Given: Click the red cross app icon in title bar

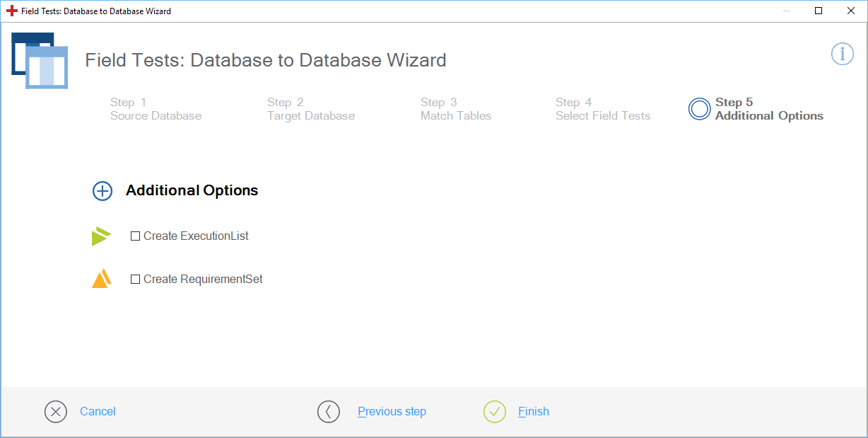Looking at the screenshot, I should tap(12, 11).
